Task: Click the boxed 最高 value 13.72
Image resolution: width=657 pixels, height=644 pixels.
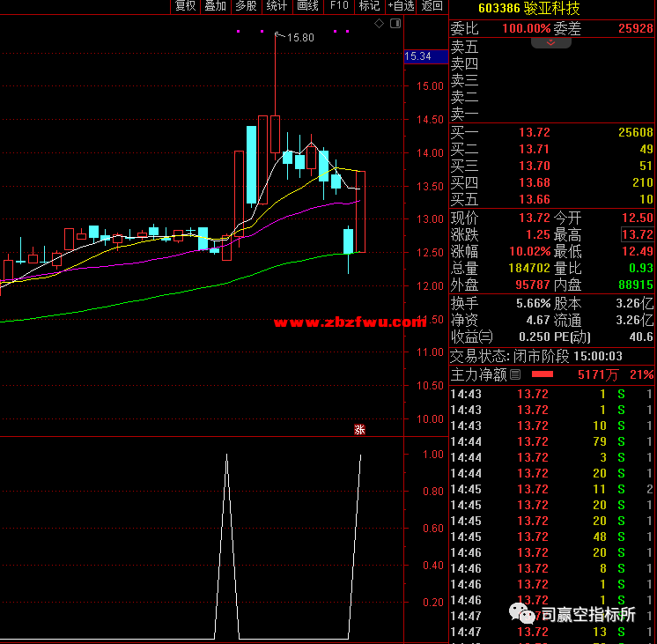Action: click(638, 234)
